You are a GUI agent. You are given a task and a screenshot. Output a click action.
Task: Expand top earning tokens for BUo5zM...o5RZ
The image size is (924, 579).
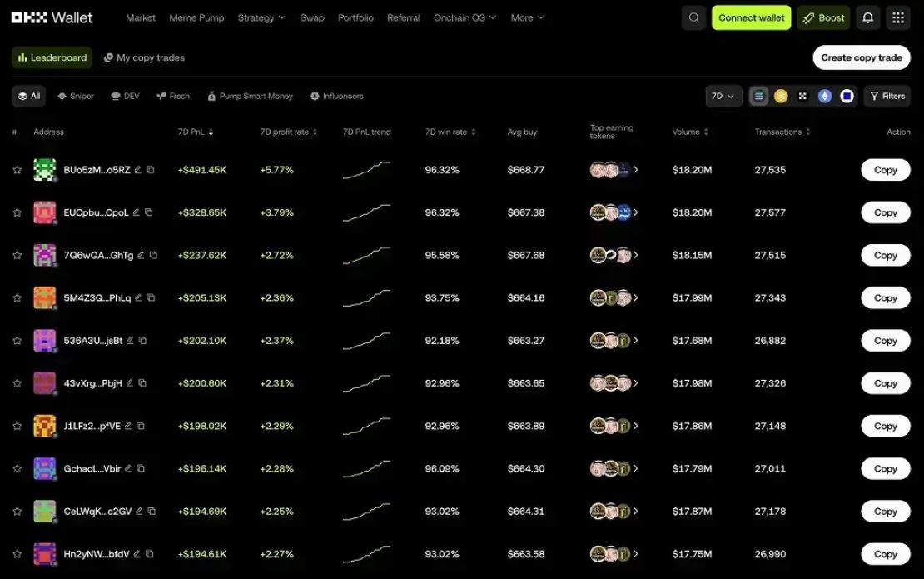point(636,170)
